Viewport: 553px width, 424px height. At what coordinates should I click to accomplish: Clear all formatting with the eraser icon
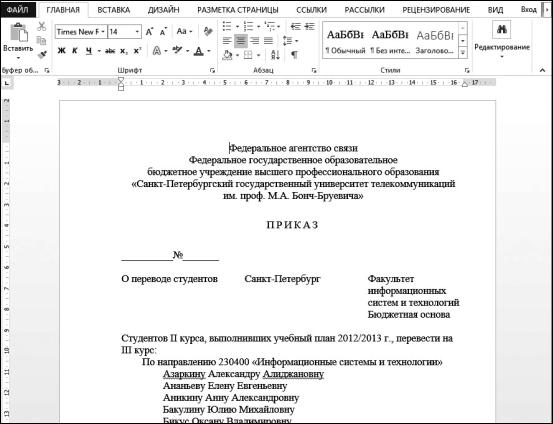point(208,31)
